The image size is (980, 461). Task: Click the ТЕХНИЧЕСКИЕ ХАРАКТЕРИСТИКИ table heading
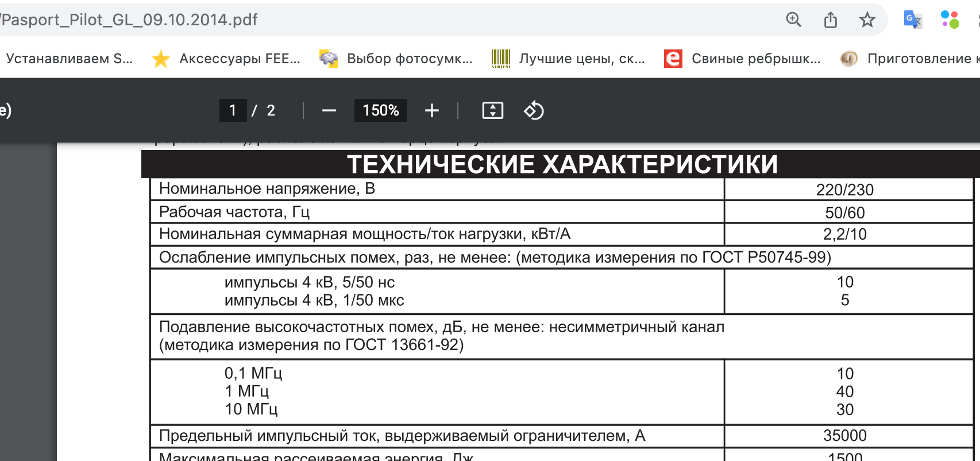pos(562,164)
